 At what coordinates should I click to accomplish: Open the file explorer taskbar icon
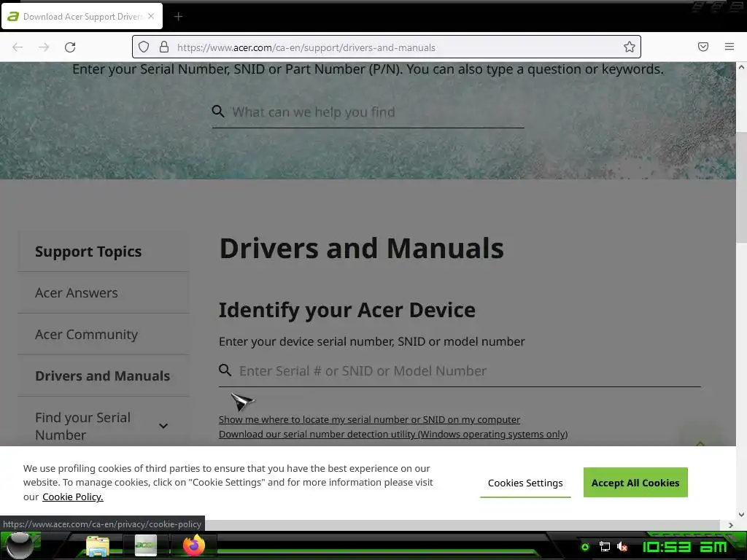[x=98, y=545]
